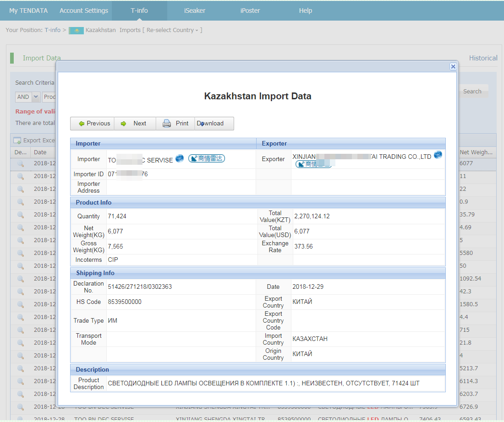
Task: Click magnifier icon in row with weight 5580
Action: pyautogui.click(x=21, y=253)
